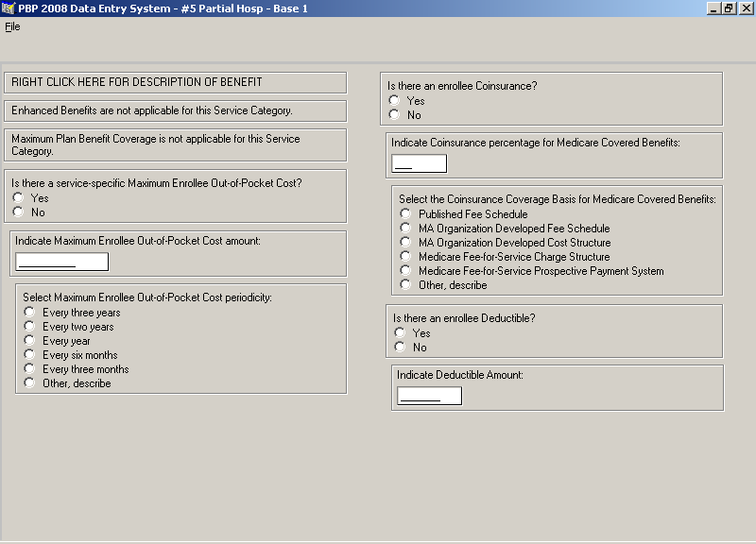
Task: Select Published Fee Schedule basis
Action: [405, 213]
